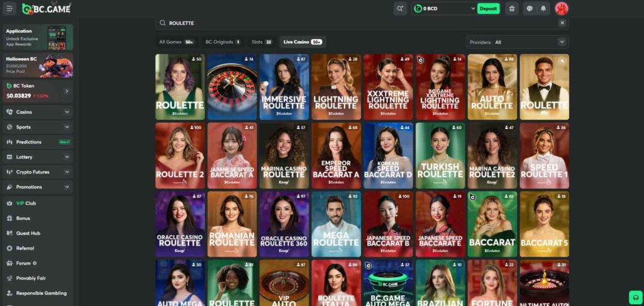Open the BC Token price arrow

67,91
